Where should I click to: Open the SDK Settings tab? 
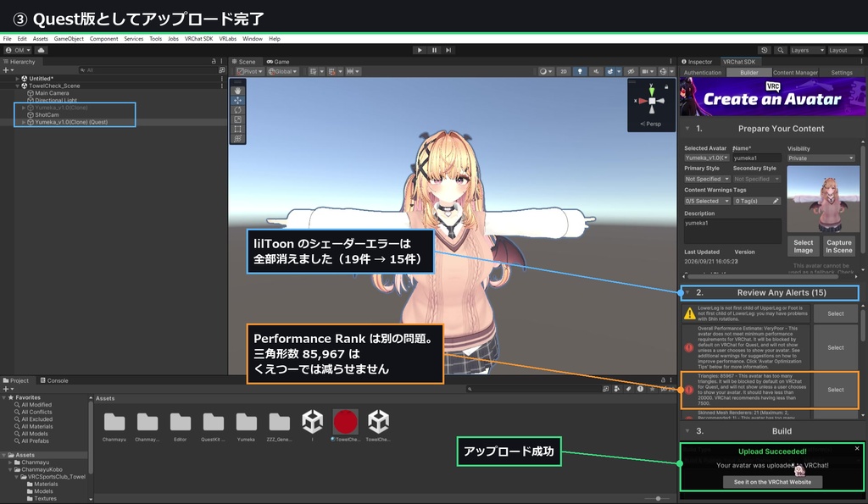(842, 73)
